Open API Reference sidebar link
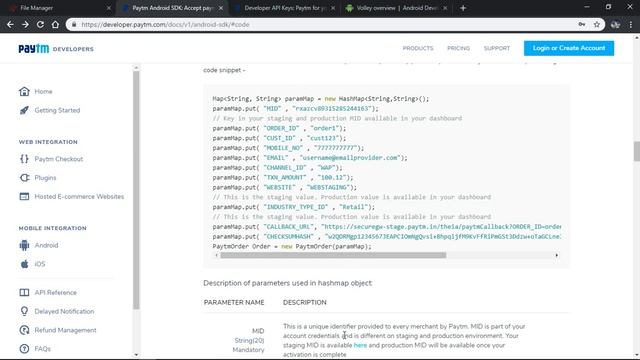640x360 pixels. (56, 292)
